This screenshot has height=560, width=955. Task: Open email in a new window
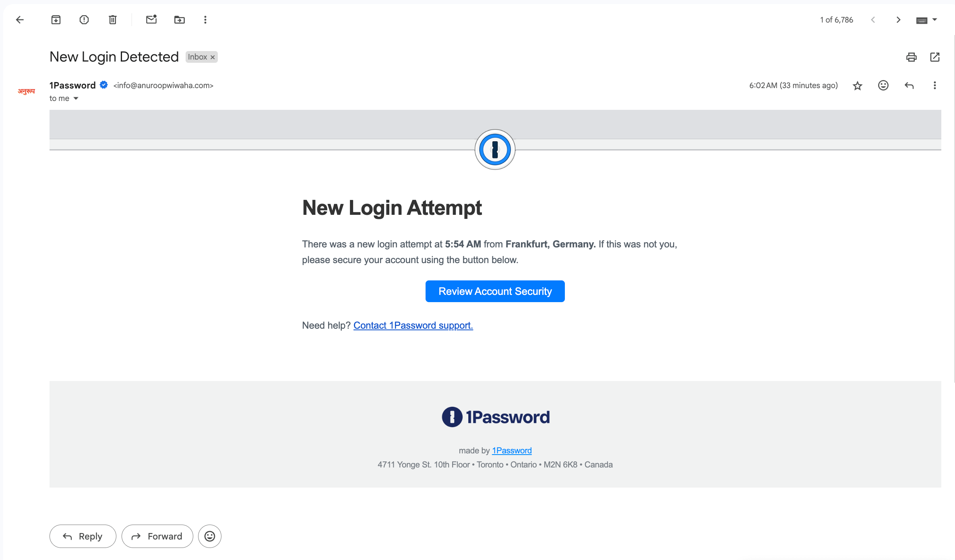[x=935, y=57]
